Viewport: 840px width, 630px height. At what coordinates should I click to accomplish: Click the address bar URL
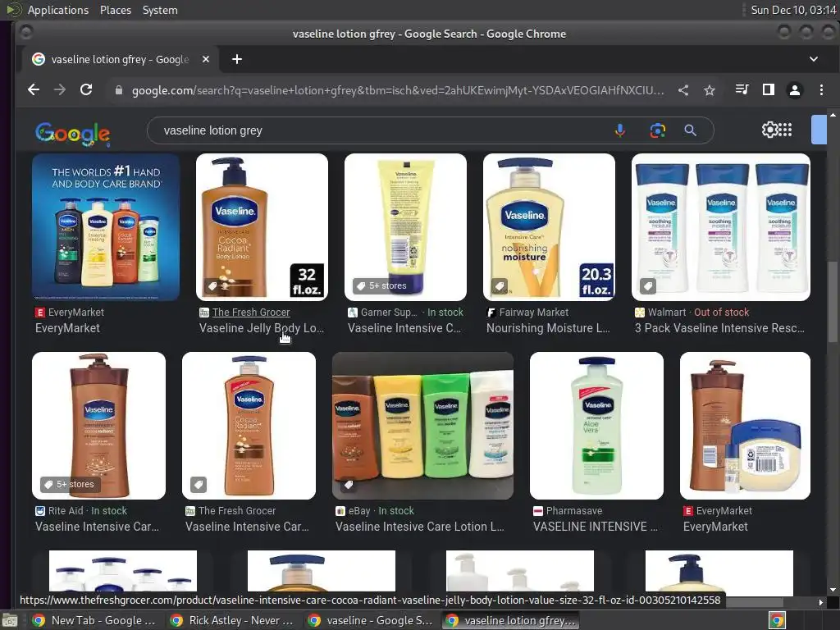(398, 90)
